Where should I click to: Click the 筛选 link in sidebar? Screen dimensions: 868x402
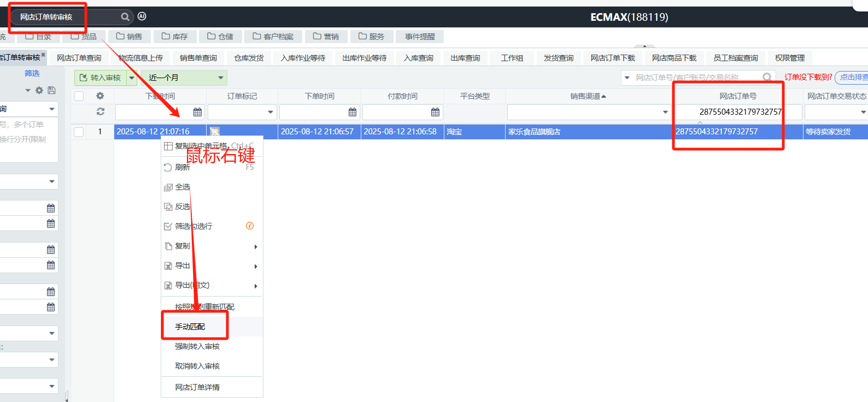32,73
